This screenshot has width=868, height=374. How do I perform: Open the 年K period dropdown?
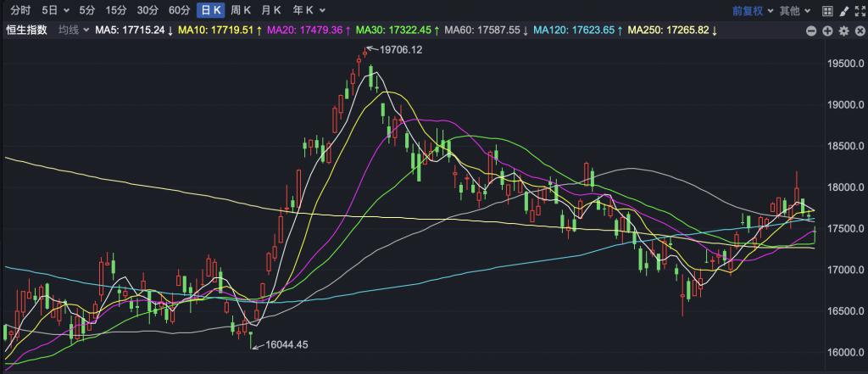click(307, 11)
